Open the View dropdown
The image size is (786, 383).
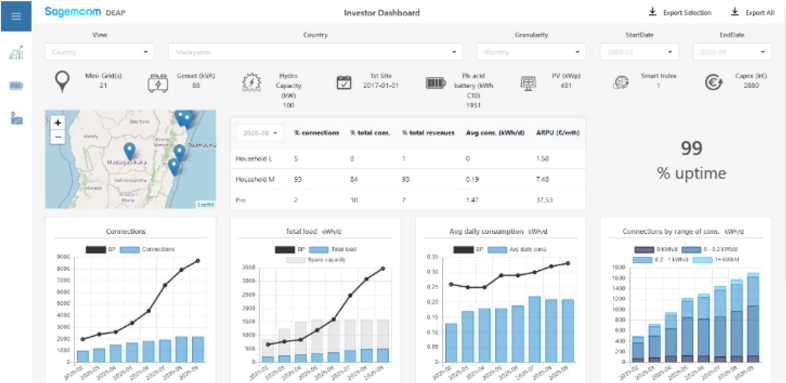(100, 52)
